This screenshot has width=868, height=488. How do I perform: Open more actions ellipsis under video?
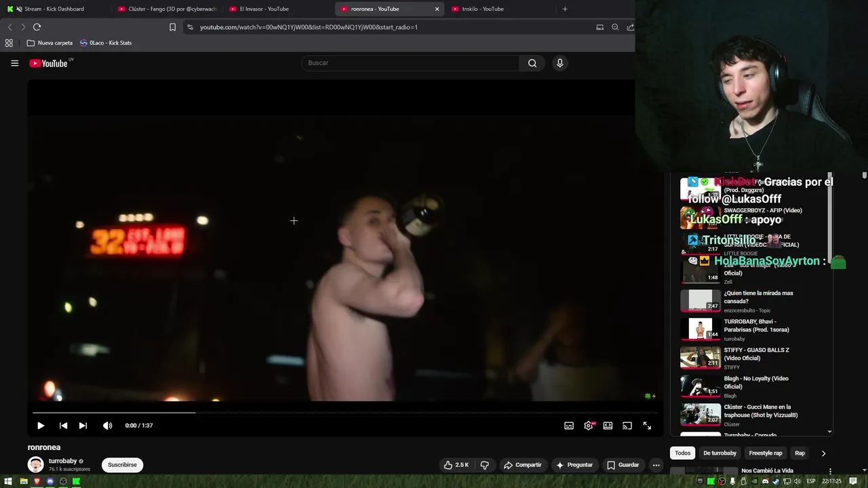[x=656, y=465]
